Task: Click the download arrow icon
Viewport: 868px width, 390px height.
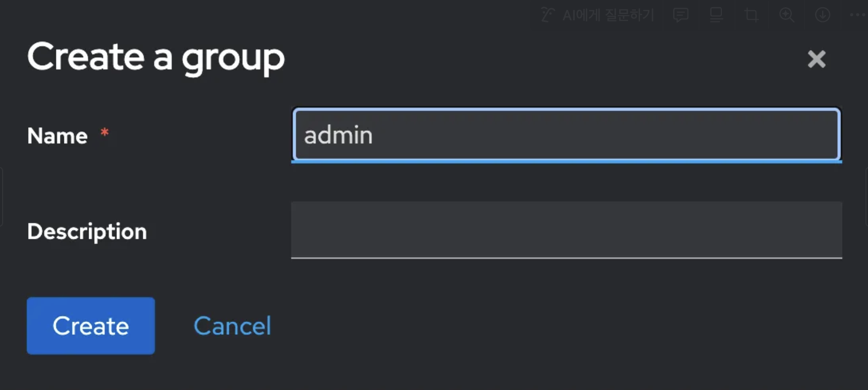Action: point(823,15)
